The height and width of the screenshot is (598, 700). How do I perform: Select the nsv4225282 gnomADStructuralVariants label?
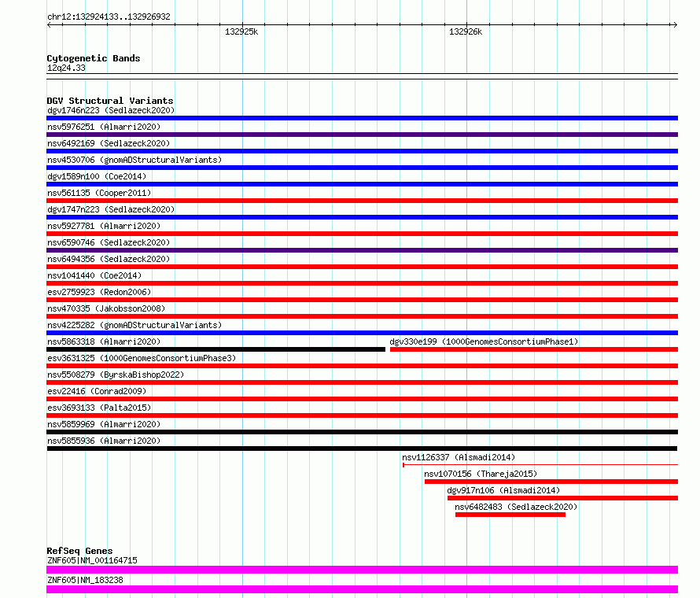[x=134, y=325]
